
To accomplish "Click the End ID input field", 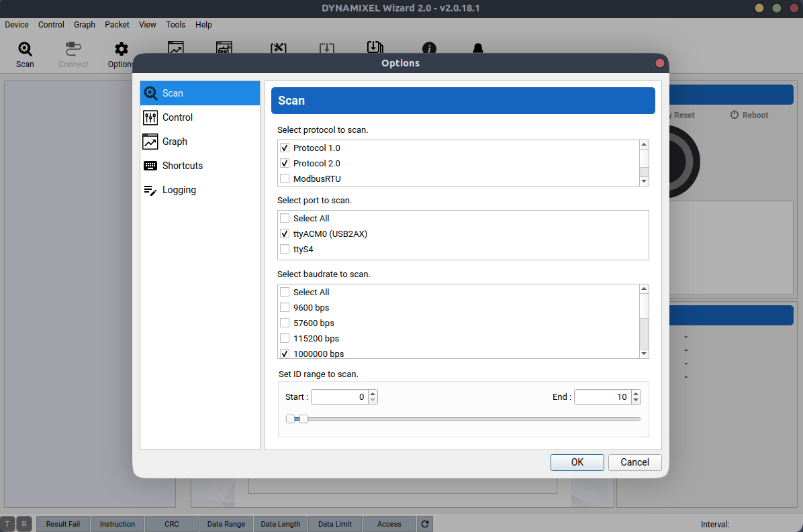I will coord(602,397).
